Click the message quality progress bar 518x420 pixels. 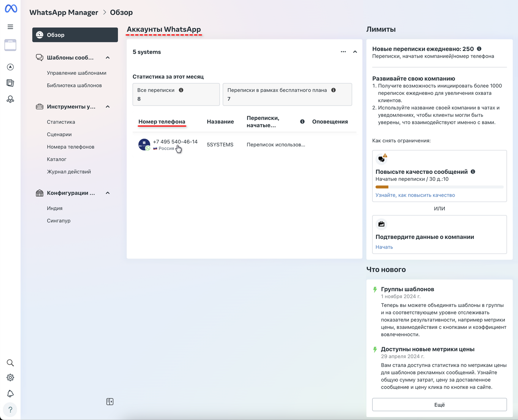(x=439, y=187)
